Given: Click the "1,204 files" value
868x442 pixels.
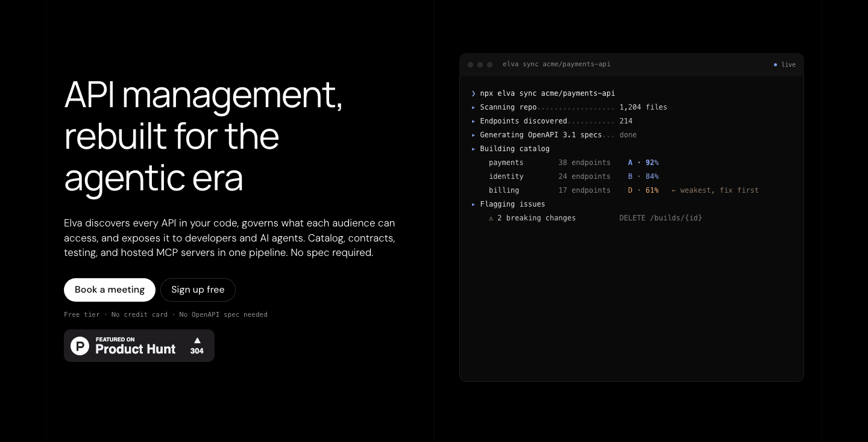Looking at the screenshot, I should (x=643, y=107).
